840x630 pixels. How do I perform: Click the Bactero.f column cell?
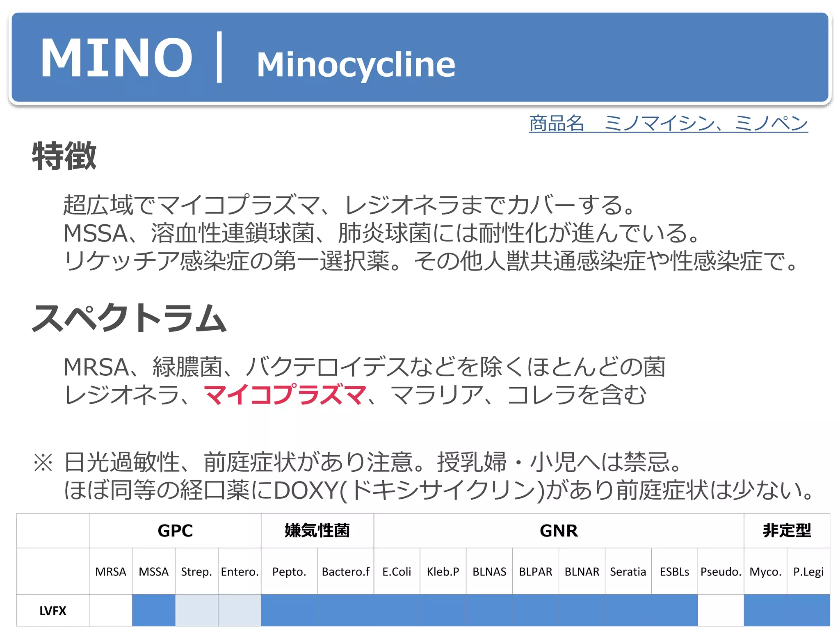[x=345, y=571]
